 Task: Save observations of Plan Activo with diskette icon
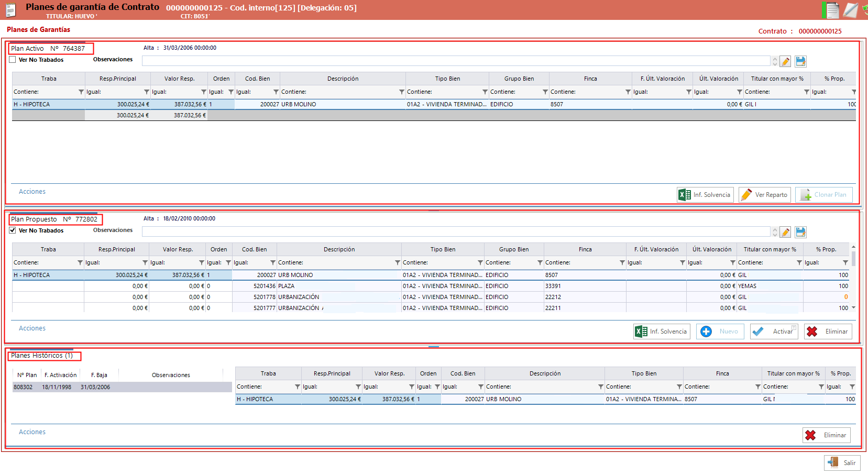pos(800,61)
